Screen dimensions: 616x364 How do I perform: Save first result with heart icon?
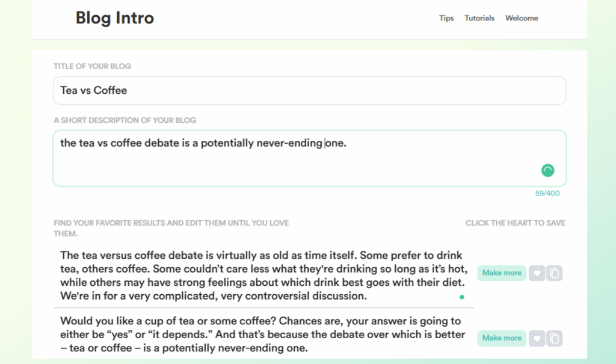[537, 273]
